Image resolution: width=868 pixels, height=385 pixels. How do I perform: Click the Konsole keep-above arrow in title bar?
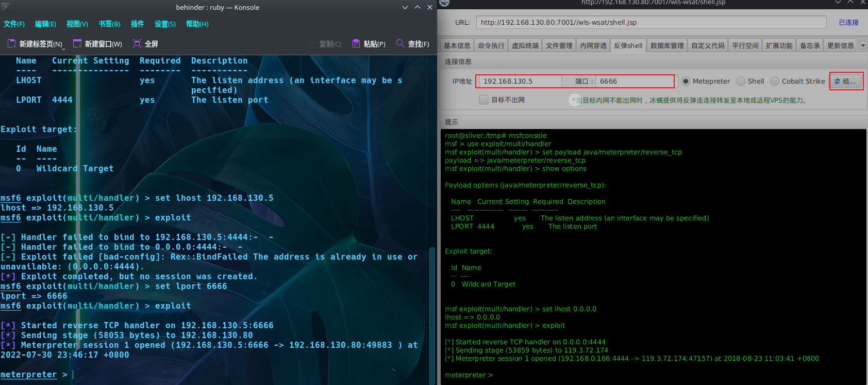coord(417,7)
